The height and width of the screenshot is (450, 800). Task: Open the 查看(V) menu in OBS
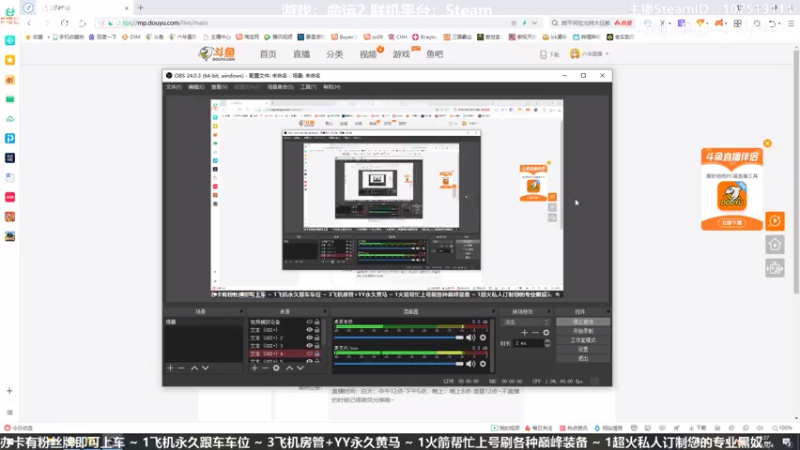pos(219,87)
